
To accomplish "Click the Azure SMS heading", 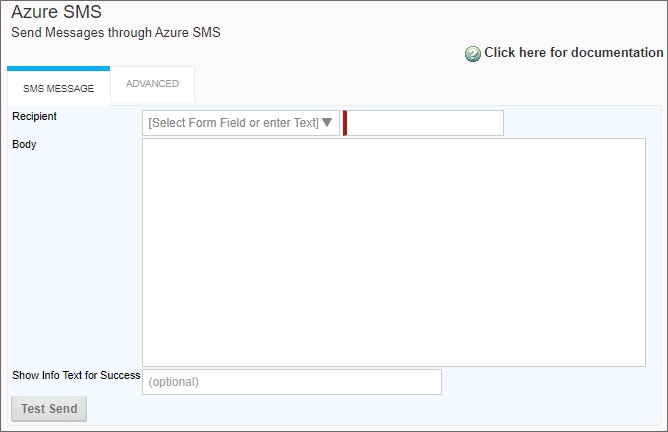I will tap(56, 13).
